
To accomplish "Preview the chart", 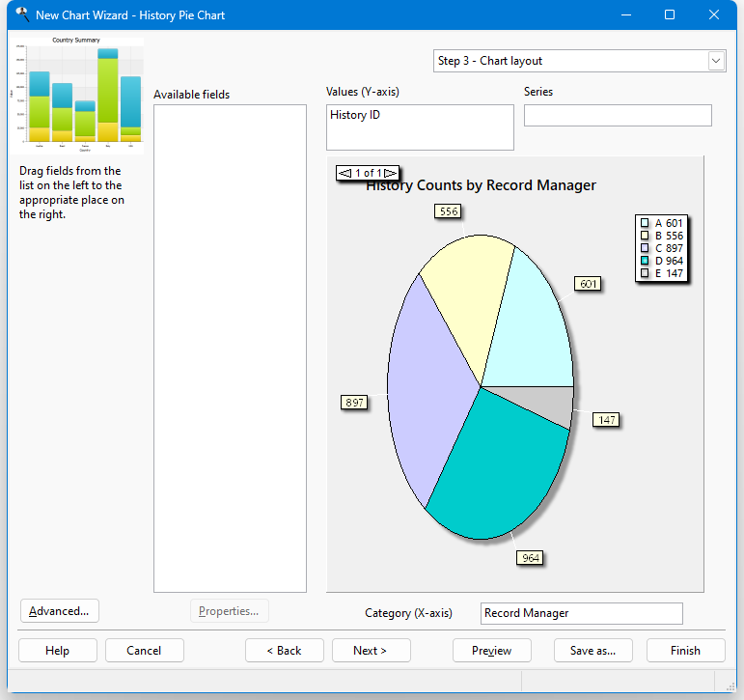I will (x=491, y=651).
